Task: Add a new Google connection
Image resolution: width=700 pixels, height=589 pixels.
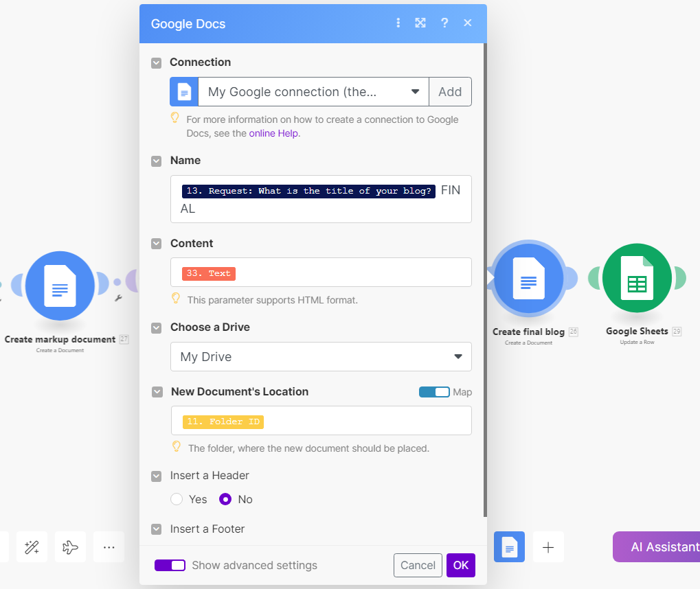Action: [x=450, y=92]
